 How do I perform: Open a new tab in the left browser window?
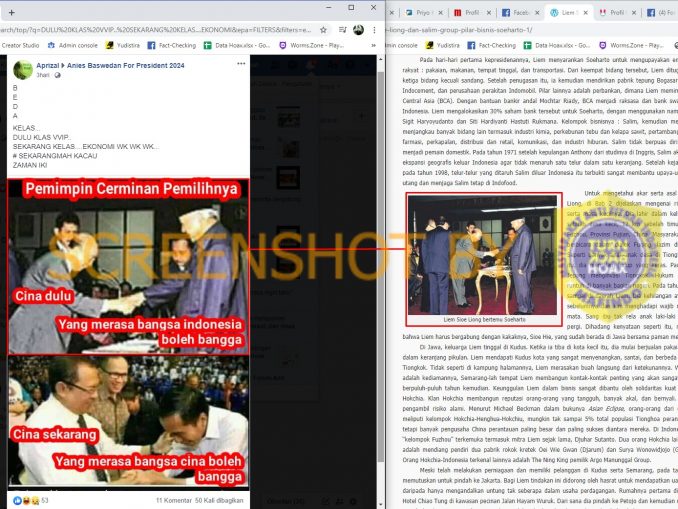(x=12, y=13)
